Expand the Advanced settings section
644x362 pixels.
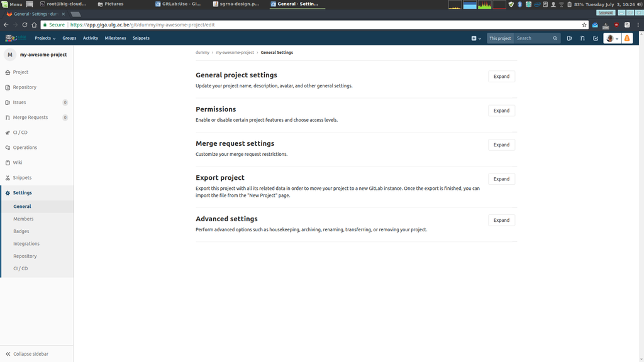[x=501, y=220]
